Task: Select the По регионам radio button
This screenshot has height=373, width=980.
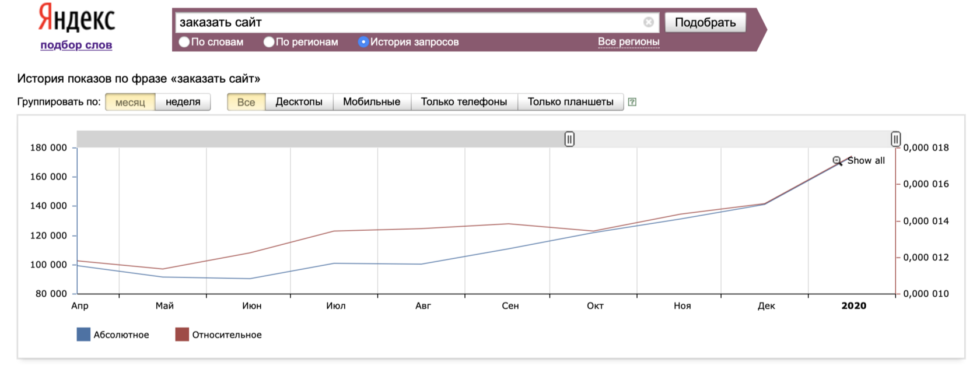Action: (x=269, y=42)
